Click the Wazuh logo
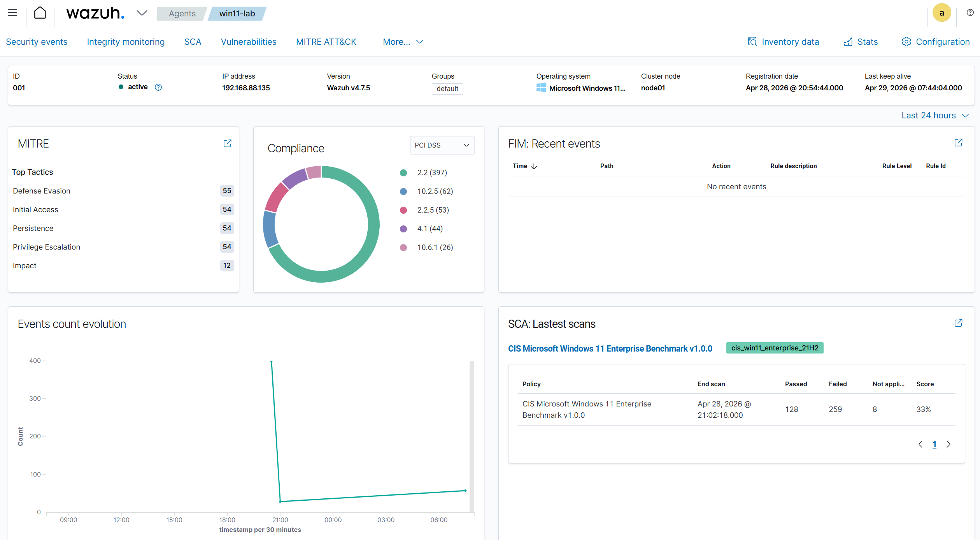Image resolution: width=980 pixels, height=540 pixels. click(95, 13)
